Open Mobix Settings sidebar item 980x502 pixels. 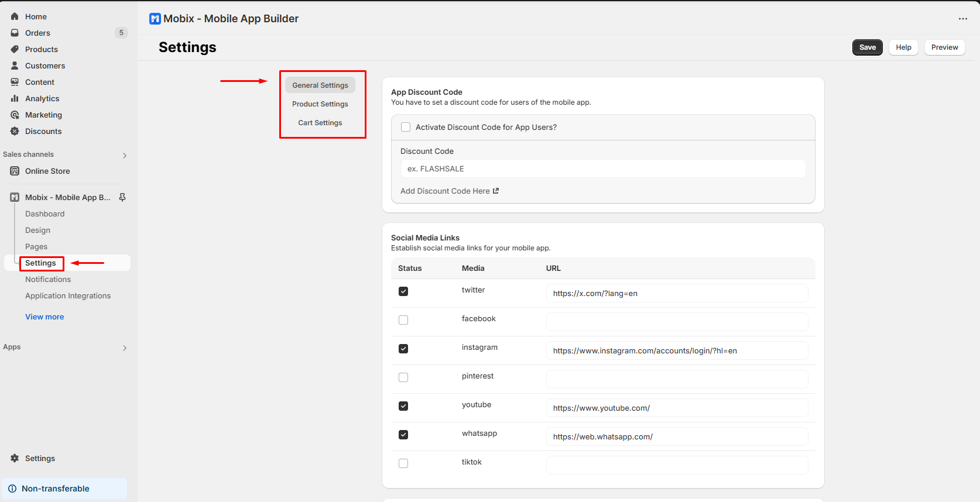(67, 263)
